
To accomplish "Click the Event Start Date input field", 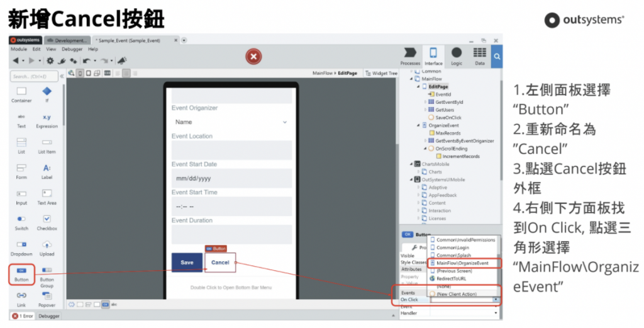I will (x=231, y=178).
